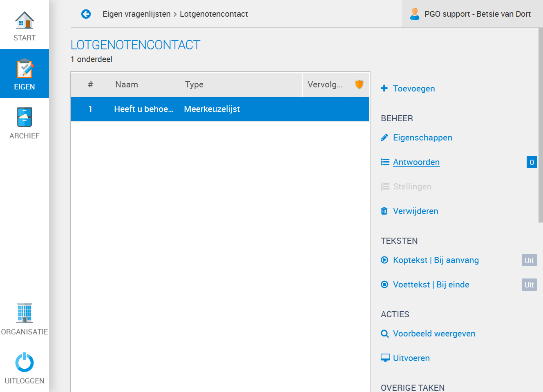Screen dimensions: 543x392
Task: Sort by the Naam column header
Action: click(x=145, y=85)
